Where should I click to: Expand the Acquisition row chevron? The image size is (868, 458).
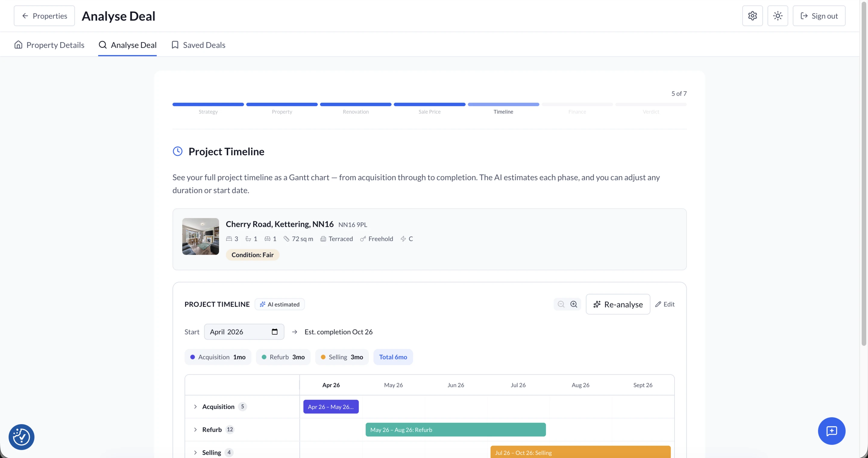[195, 407]
